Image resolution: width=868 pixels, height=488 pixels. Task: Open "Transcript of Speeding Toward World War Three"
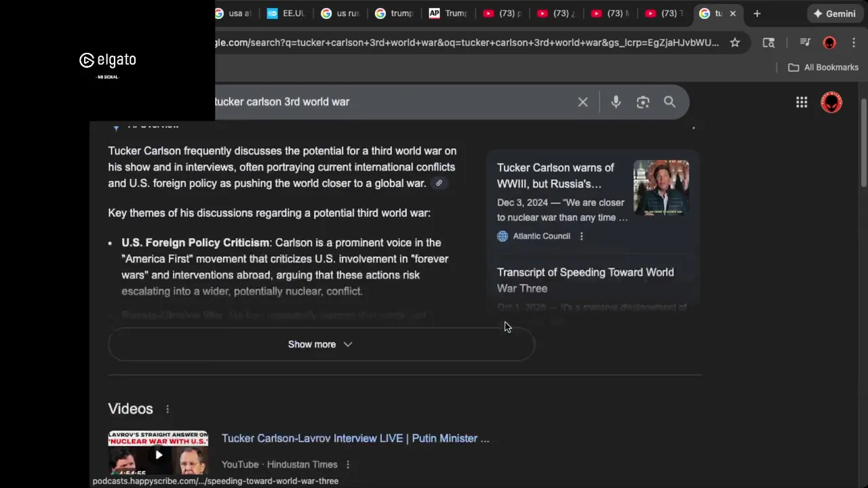tap(585, 280)
